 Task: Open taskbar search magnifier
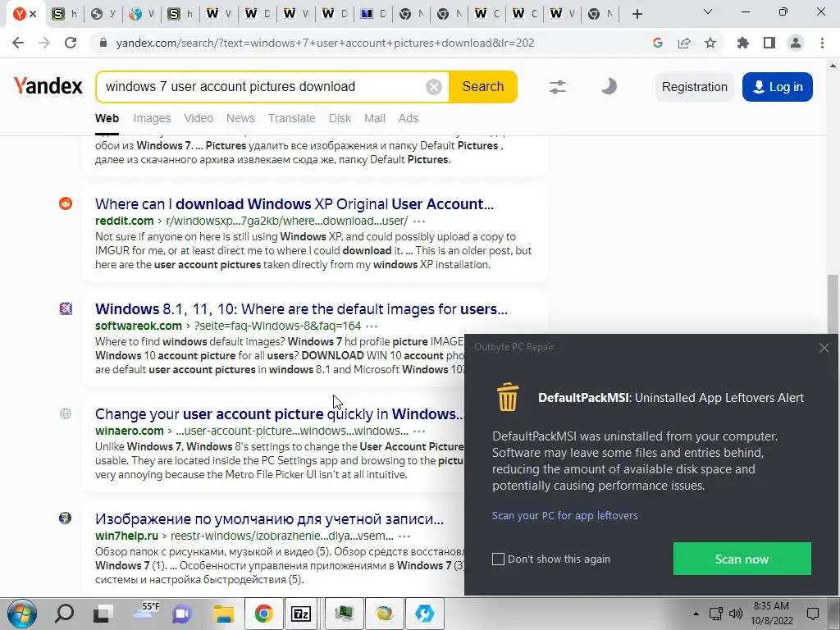[x=64, y=613]
